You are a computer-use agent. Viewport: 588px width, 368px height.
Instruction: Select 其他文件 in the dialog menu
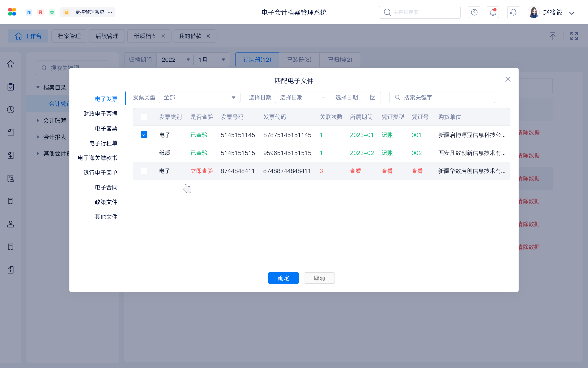click(x=106, y=217)
